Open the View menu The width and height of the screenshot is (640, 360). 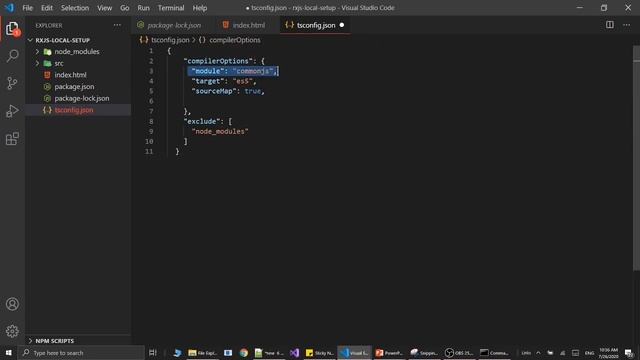(104, 8)
